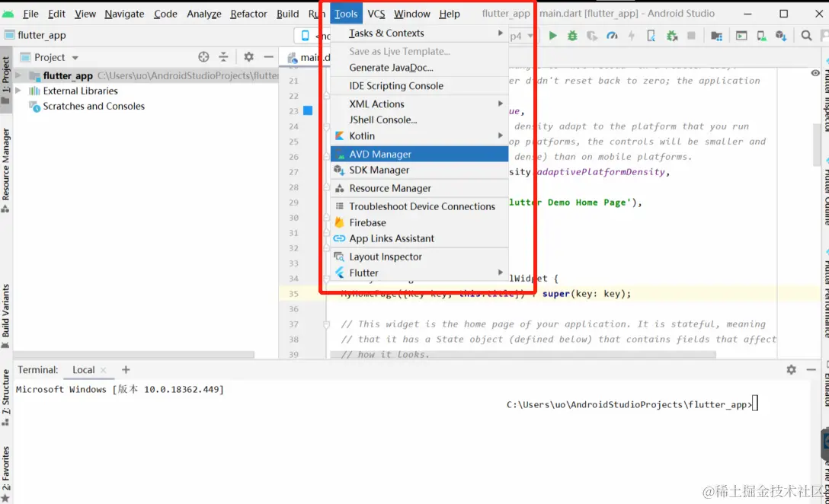Click the Search Everywhere magnifier icon
The image size is (829, 504).
pos(806,35)
